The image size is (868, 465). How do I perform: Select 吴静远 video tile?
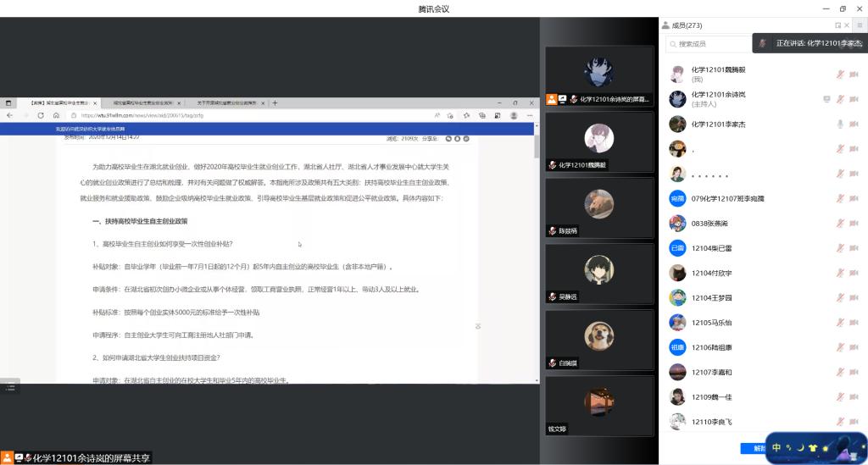(599, 273)
